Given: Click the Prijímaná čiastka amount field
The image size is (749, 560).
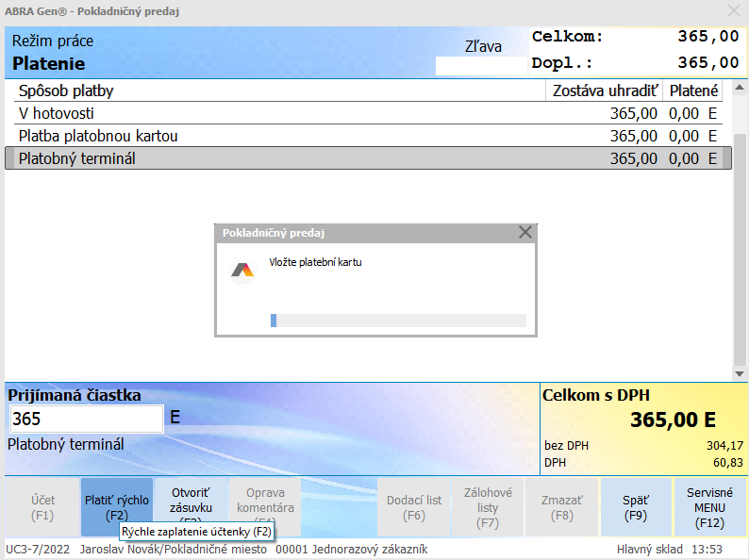Looking at the screenshot, I should click(x=87, y=419).
